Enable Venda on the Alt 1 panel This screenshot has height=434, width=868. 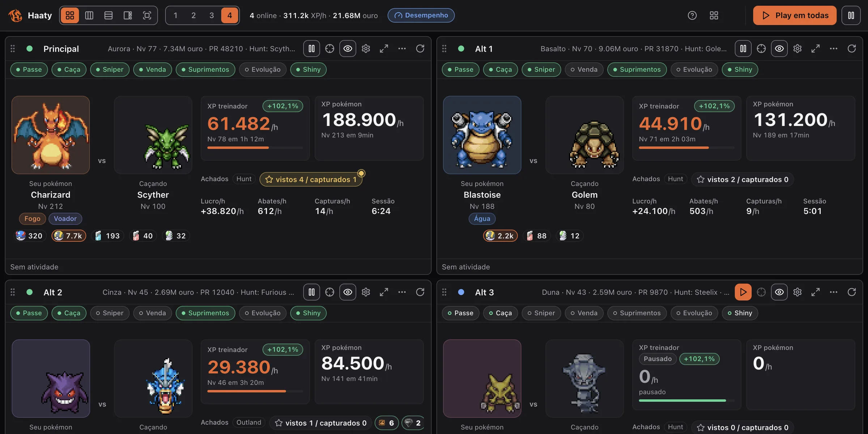tap(584, 69)
